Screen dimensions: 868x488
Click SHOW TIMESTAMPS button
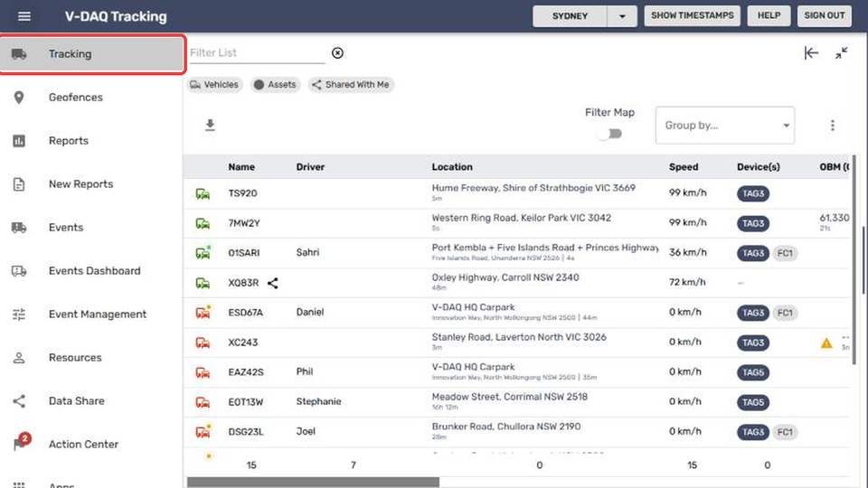692,15
